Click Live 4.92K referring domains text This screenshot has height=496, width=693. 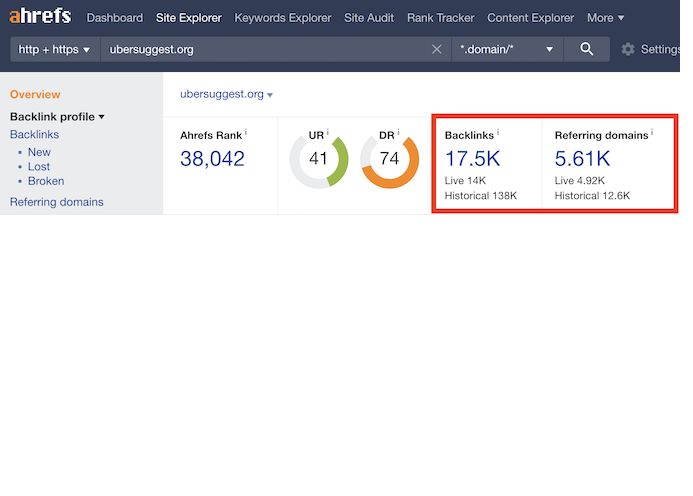pos(580,180)
